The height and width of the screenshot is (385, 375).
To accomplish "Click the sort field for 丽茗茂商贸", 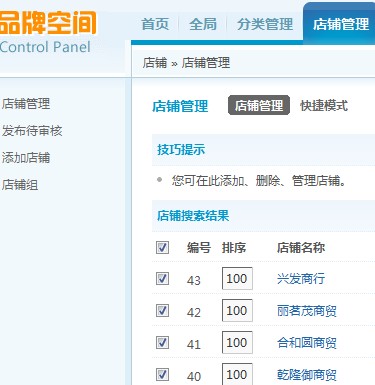I will tap(237, 310).
